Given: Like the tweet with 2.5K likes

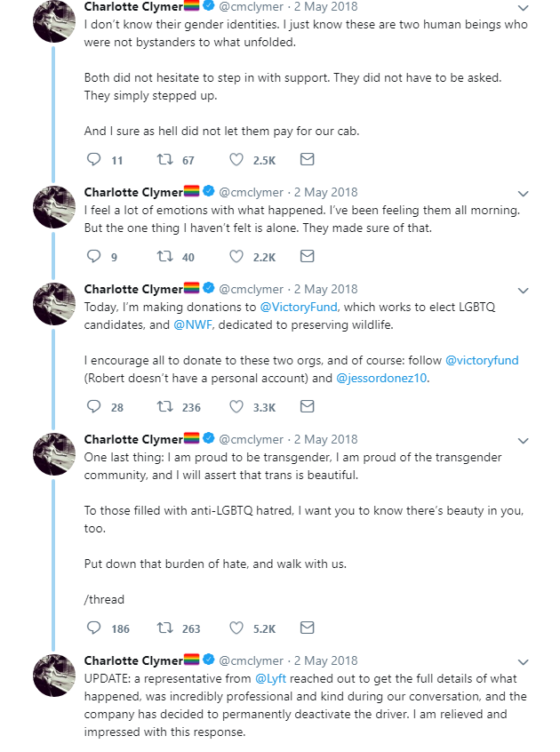Looking at the screenshot, I should (x=236, y=159).
